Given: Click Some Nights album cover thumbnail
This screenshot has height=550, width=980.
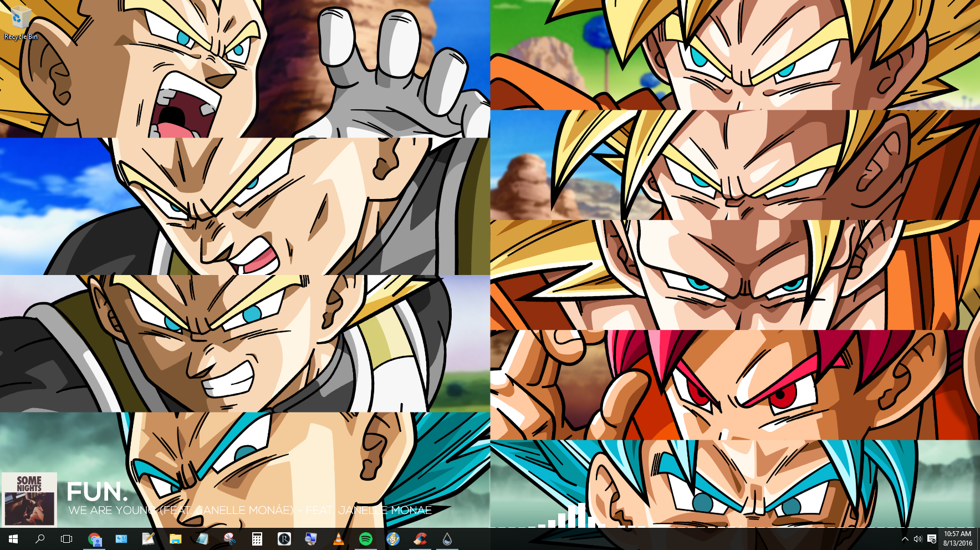Looking at the screenshot, I should [x=29, y=500].
